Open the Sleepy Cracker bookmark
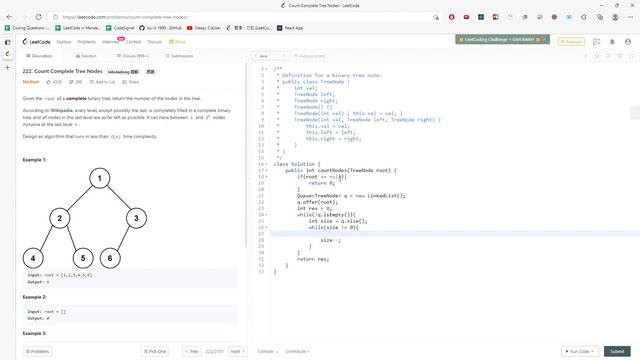Screen dimensions: 640x360 pos(204,28)
